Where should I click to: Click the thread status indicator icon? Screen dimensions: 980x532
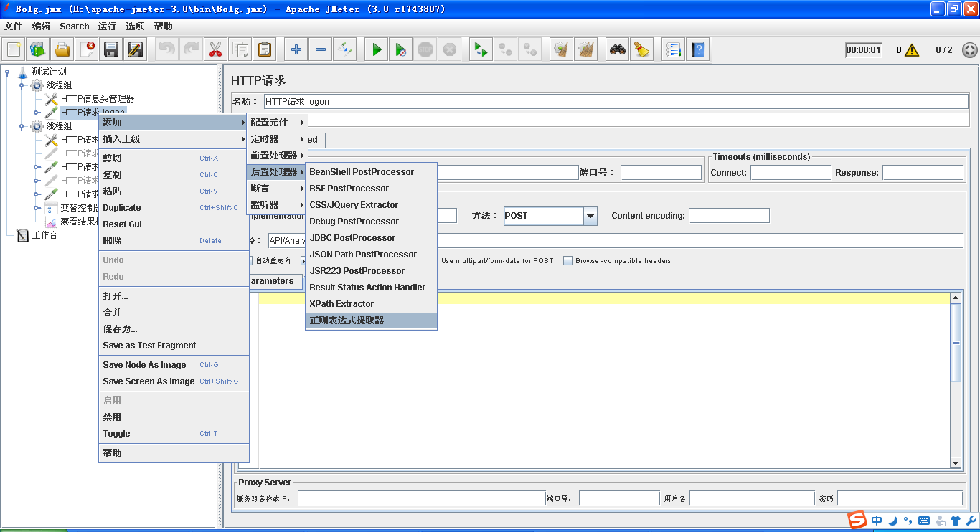pyautogui.click(x=969, y=50)
